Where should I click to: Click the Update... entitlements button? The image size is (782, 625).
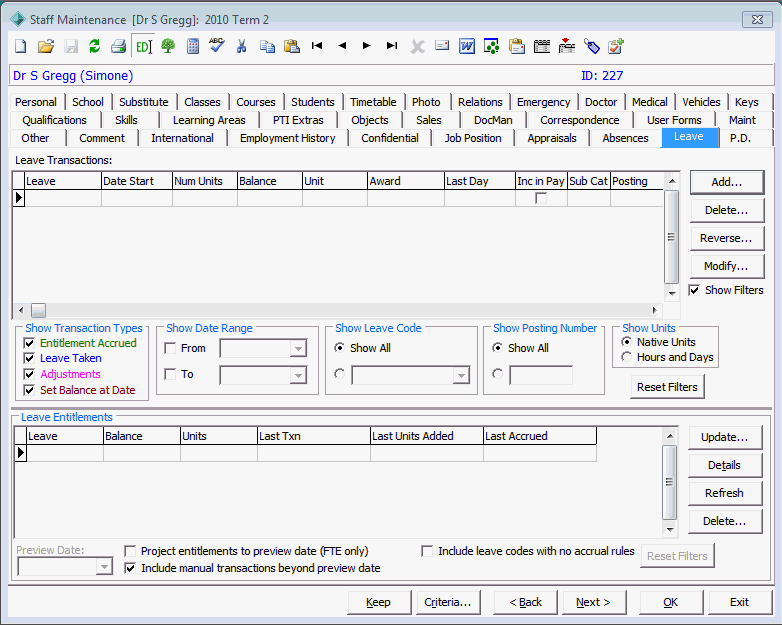click(725, 437)
